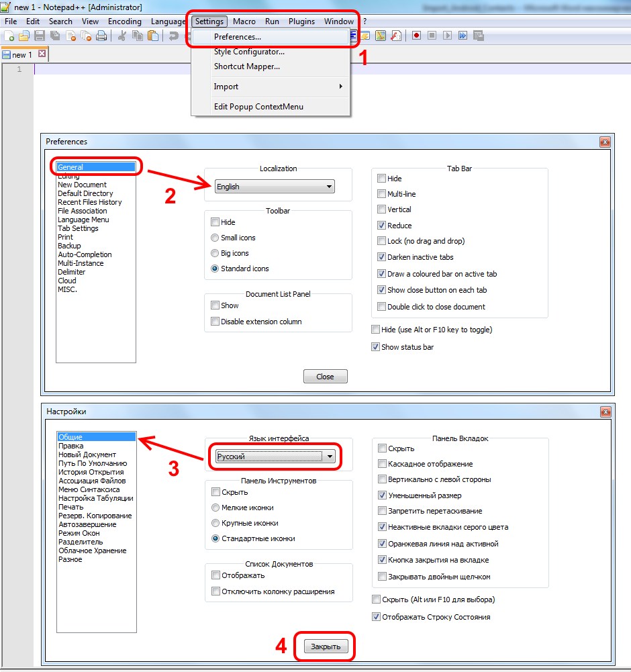The image size is (631, 672).
Task: Click the Stop macro recording icon
Action: 432,36
